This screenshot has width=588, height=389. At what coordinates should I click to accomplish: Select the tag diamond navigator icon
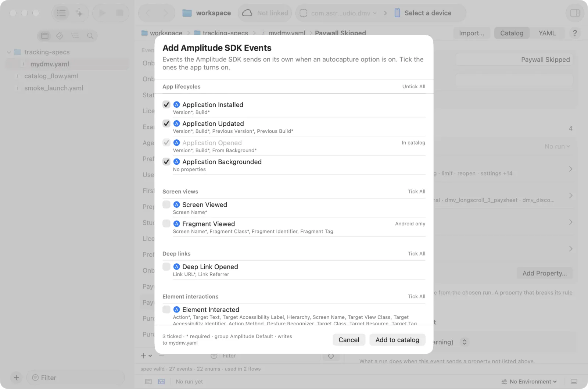point(60,36)
